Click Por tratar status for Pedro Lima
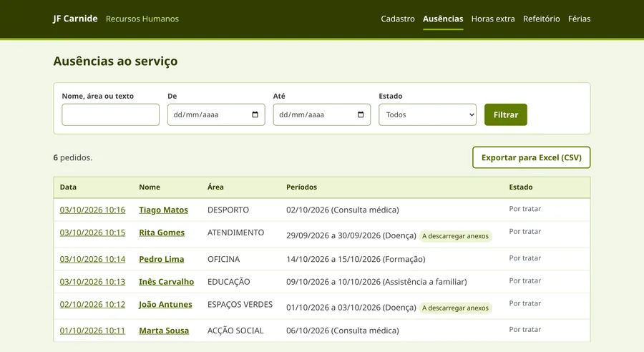The height and width of the screenshot is (352, 644). (525, 258)
